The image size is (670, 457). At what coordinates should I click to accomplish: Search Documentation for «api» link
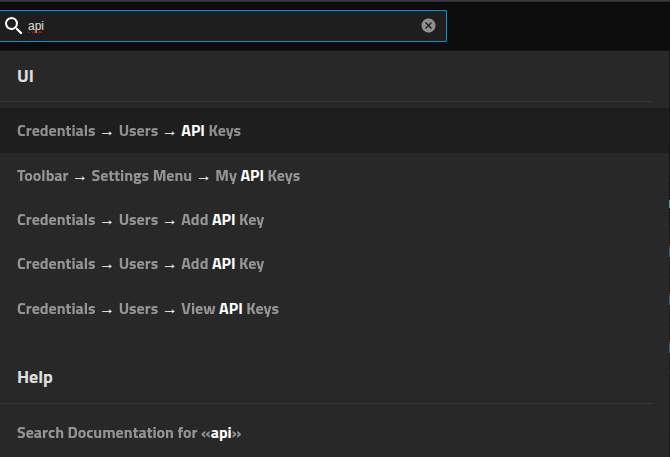(129, 433)
